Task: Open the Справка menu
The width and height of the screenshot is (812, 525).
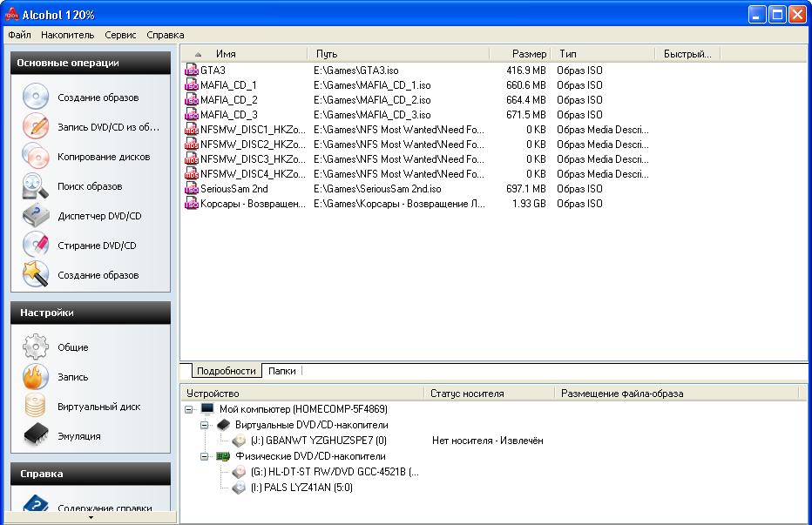Action: click(166, 35)
